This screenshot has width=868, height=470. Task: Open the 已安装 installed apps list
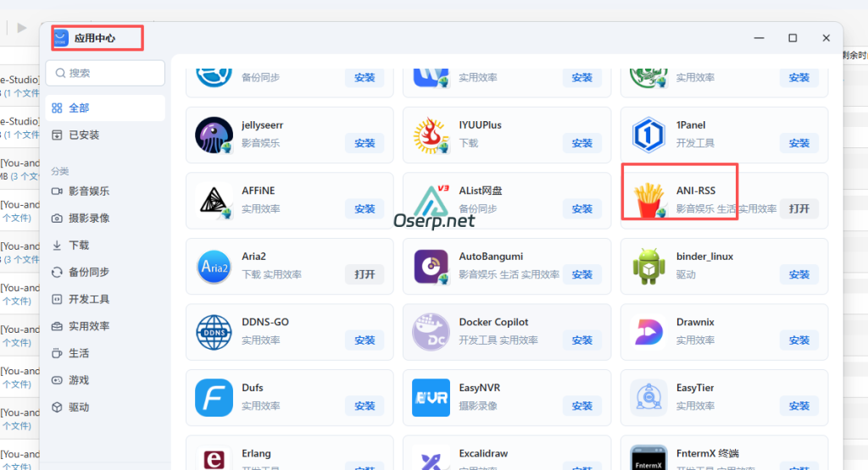point(83,135)
